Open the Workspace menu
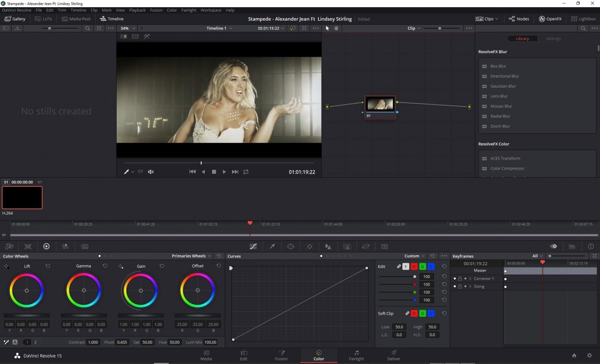600x364 pixels. [x=211, y=10]
